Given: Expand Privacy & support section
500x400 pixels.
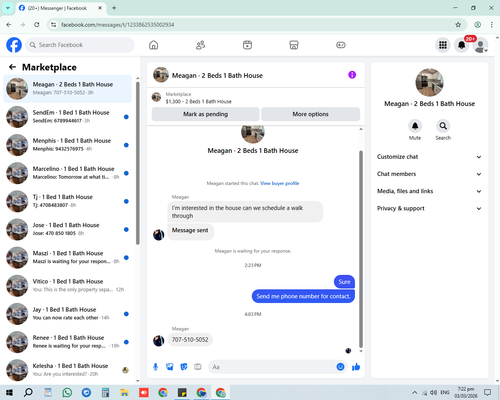Looking at the screenshot, I should [429, 209].
